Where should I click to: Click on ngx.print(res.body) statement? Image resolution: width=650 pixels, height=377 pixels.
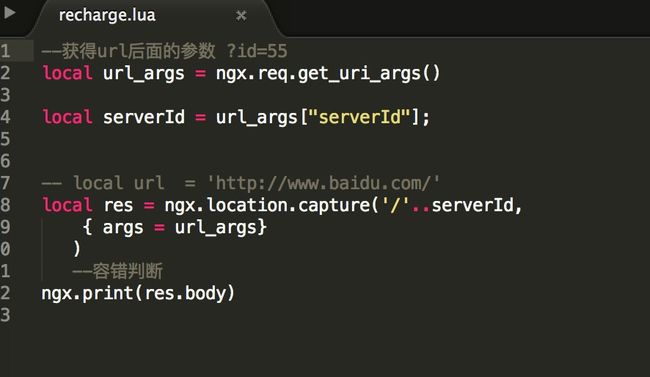click(138, 294)
